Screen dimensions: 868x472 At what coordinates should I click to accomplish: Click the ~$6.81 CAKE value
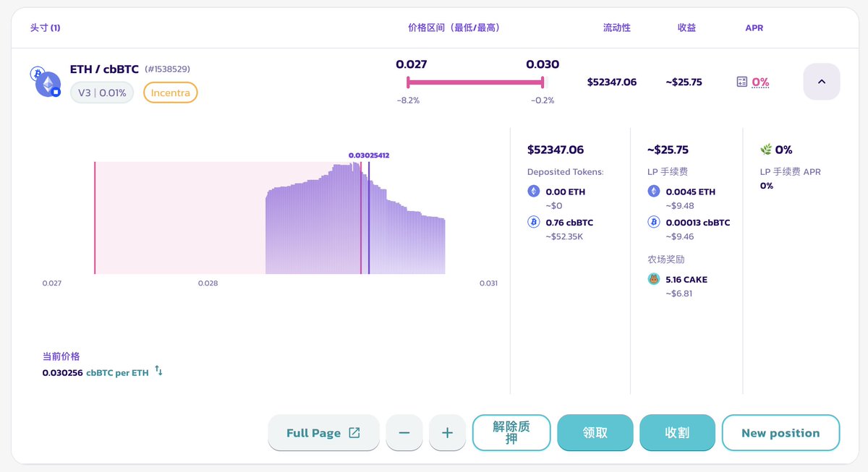click(x=679, y=293)
